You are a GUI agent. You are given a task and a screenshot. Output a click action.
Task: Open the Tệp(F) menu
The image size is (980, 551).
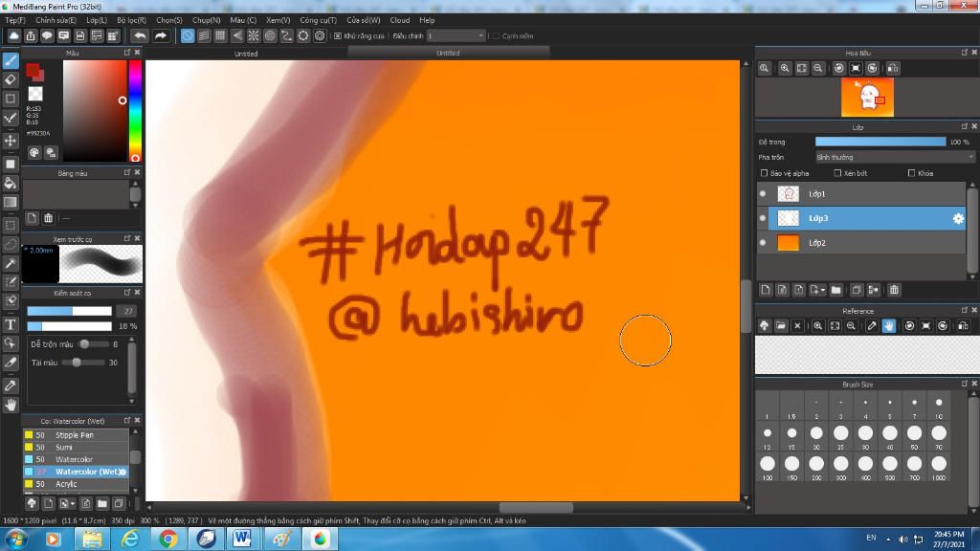[x=15, y=20]
